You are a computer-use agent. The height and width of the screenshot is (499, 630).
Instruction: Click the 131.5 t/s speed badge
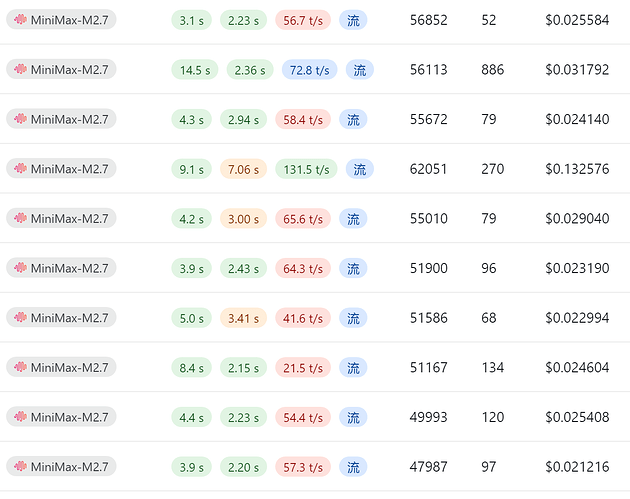[306, 169]
